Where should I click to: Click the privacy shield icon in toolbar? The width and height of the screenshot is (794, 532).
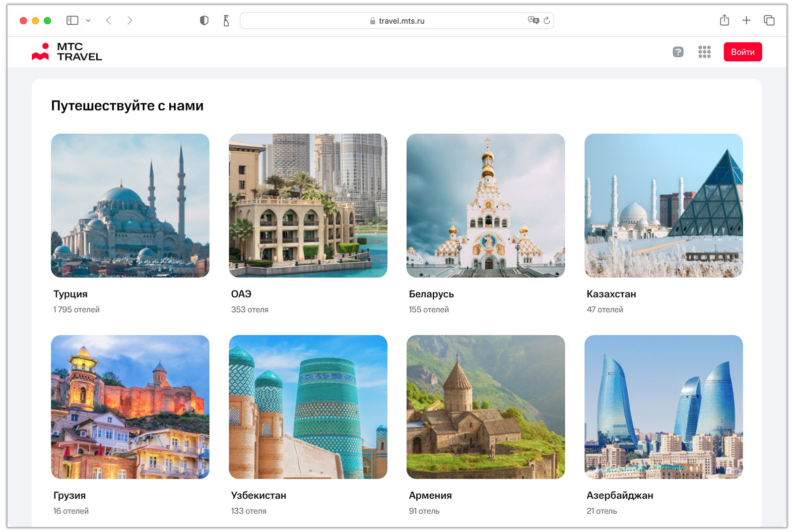pyautogui.click(x=204, y=20)
